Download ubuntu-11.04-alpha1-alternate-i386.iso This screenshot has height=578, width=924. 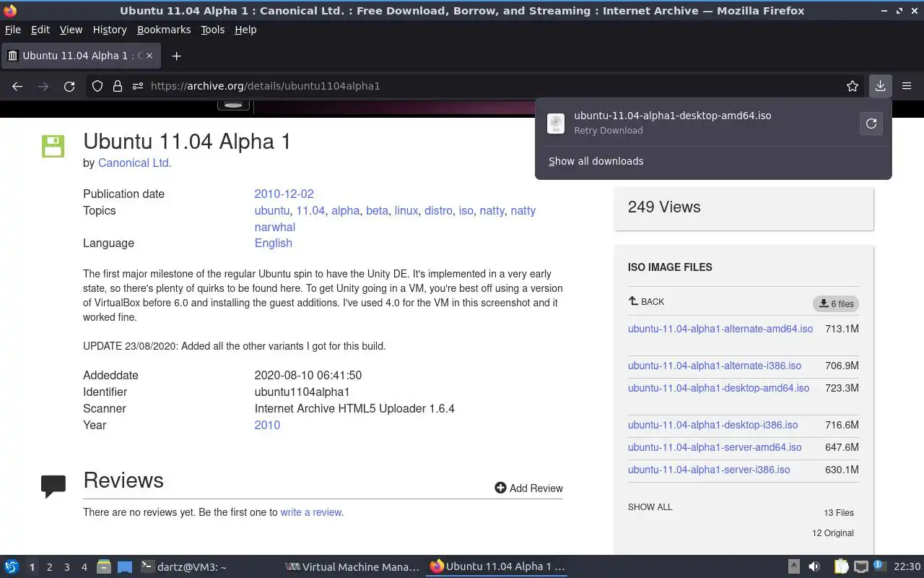715,366
